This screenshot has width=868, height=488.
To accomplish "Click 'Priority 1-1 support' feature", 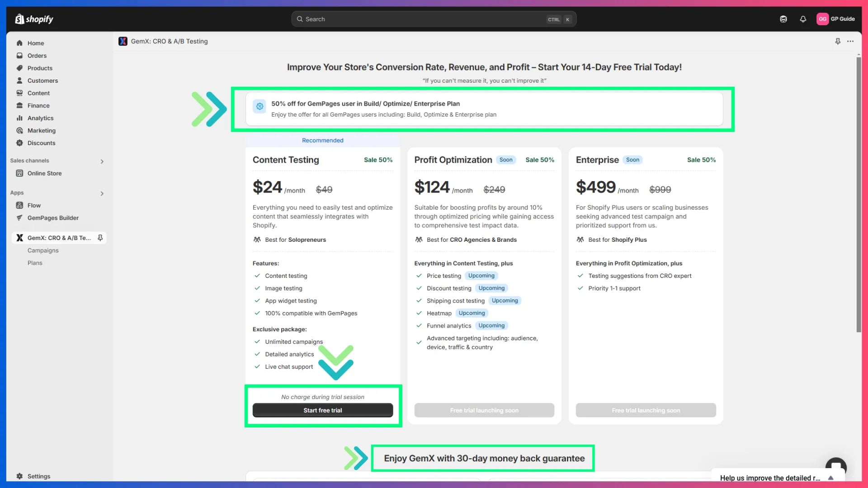I will click(x=614, y=288).
